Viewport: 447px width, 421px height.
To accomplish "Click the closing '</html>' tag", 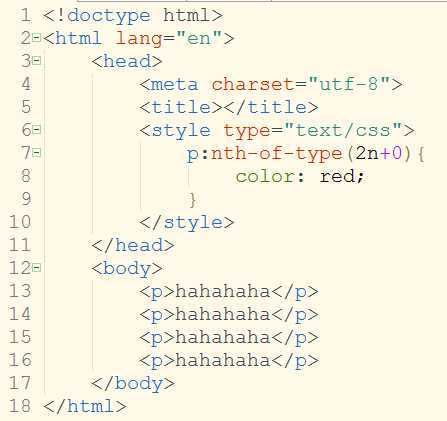I will pyautogui.click(x=85, y=406).
